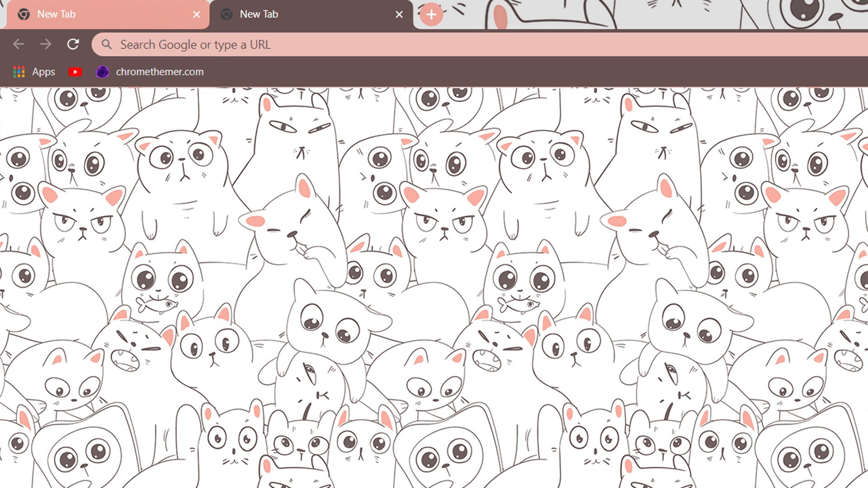868x488 pixels.
Task: Close the second New Tab
Action: coord(399,14)
